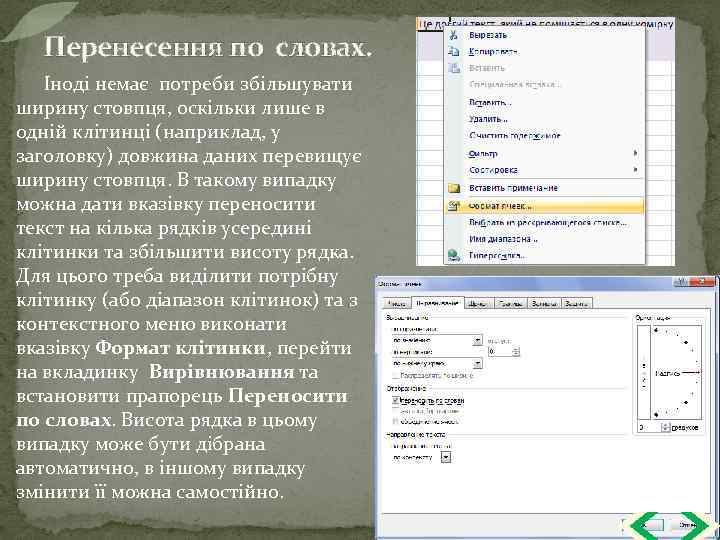The height and width of the screenshot is (540, 720).
Task: Click the degrees spinner arrows
Action: pos(666,428)
